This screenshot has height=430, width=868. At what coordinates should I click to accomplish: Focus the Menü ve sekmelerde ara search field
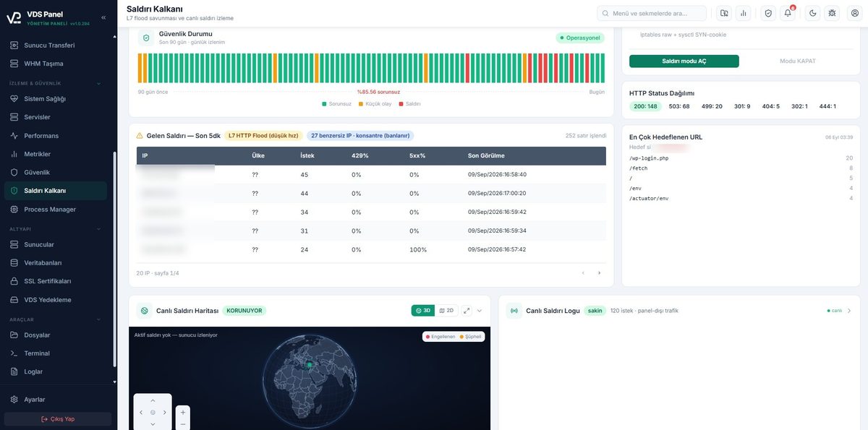pos(652,13)
